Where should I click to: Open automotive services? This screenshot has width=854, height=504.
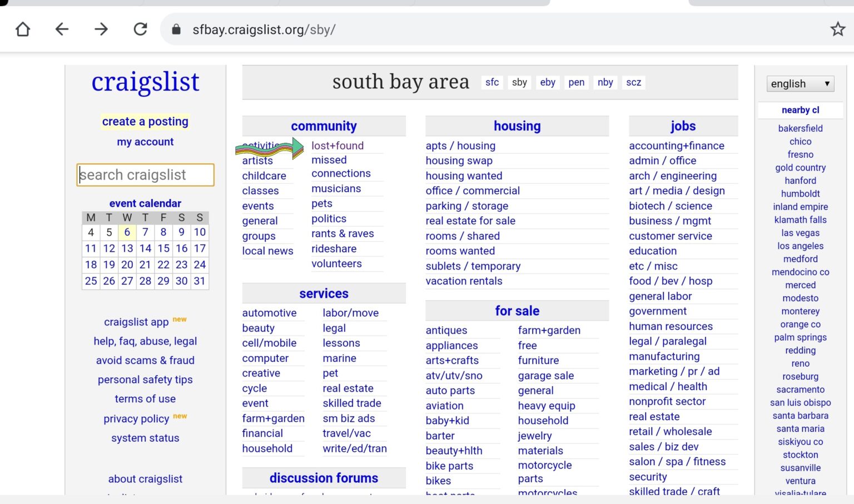269,313
